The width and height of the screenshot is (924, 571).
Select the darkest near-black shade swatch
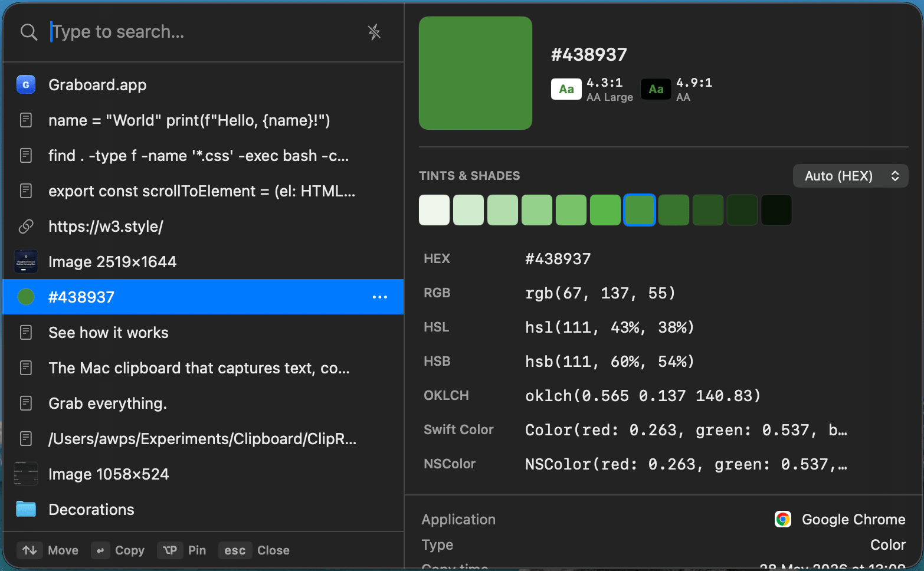coord(776,210)
